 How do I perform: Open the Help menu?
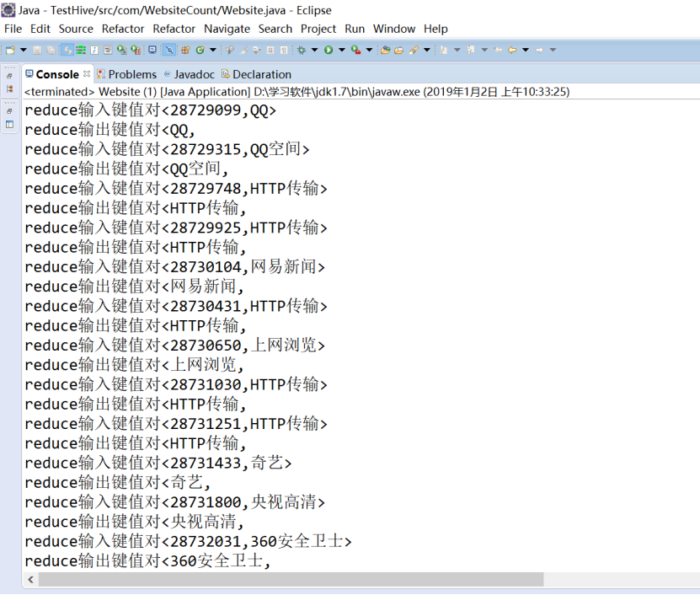[435, 29]
